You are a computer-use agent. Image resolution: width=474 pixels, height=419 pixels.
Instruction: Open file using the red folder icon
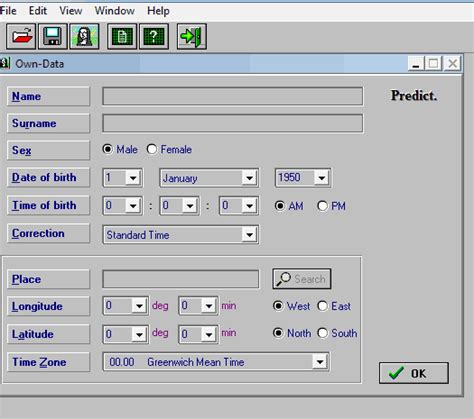(21, 36)
